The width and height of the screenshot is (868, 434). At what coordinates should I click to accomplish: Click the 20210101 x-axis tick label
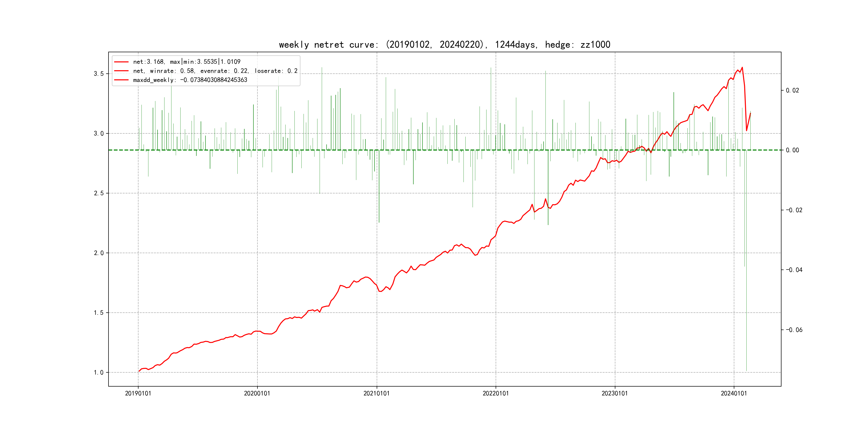point(376,394)
